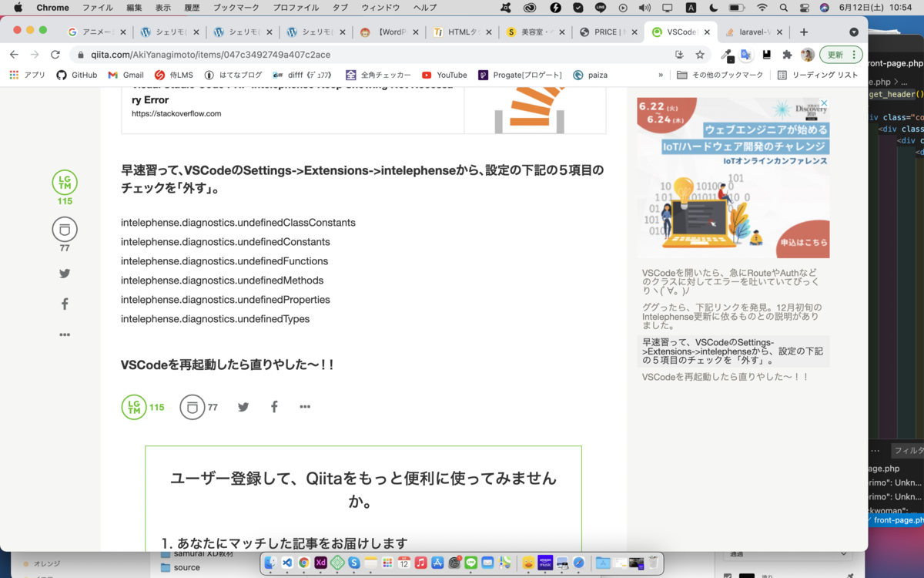Click the 更新 extension update button

click(836, 55)
